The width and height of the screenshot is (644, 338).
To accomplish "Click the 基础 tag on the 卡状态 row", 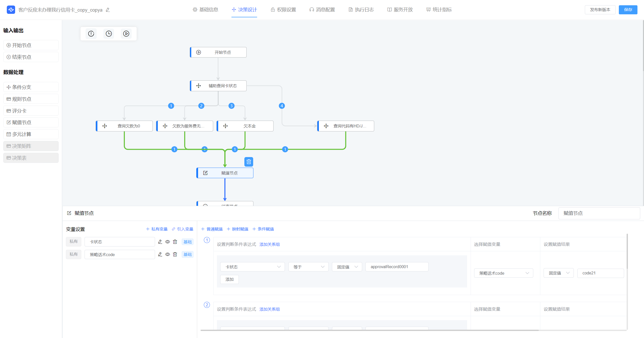I will pyautogui.click(x=187, y=242).
